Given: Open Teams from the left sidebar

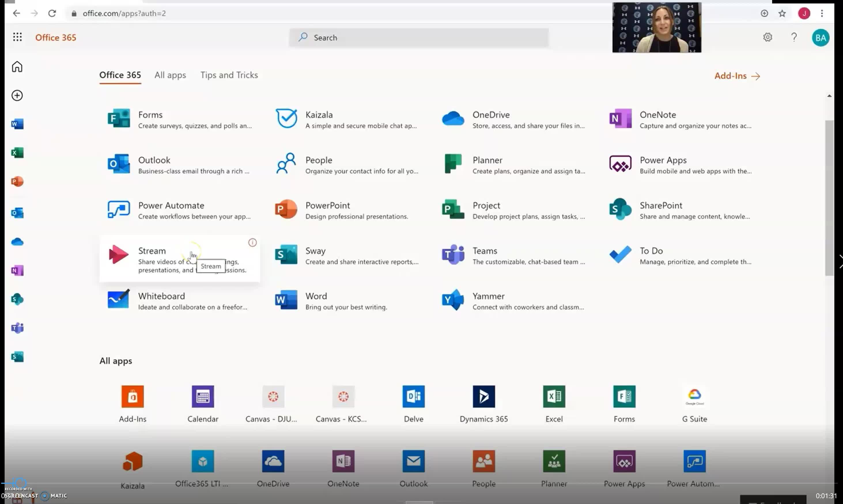Looking at the screenshot, I should 17,328.
